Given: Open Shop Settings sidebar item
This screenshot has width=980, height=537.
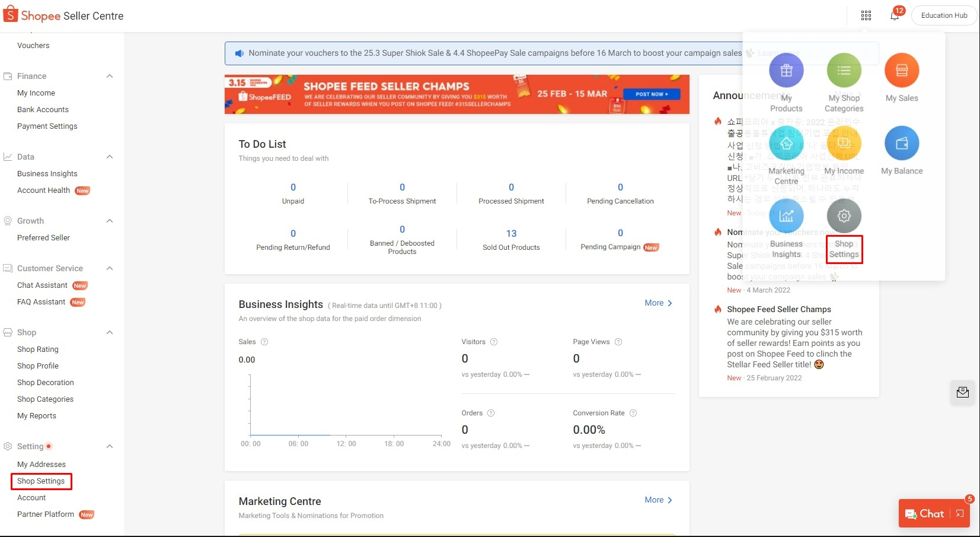Looking at the screenshot, I should pyautogui.click(x=41, y=481).
